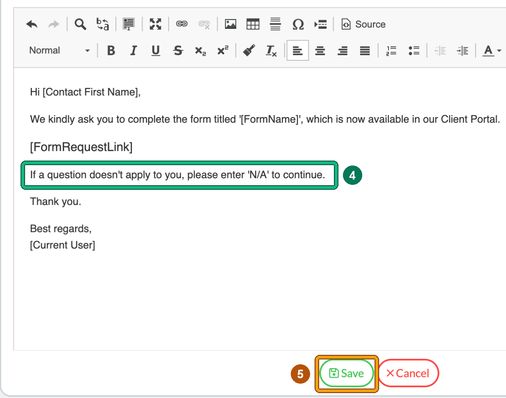Maximize the editor with expand icon
This screenshot has height=398, width=506.
point(155,24)
